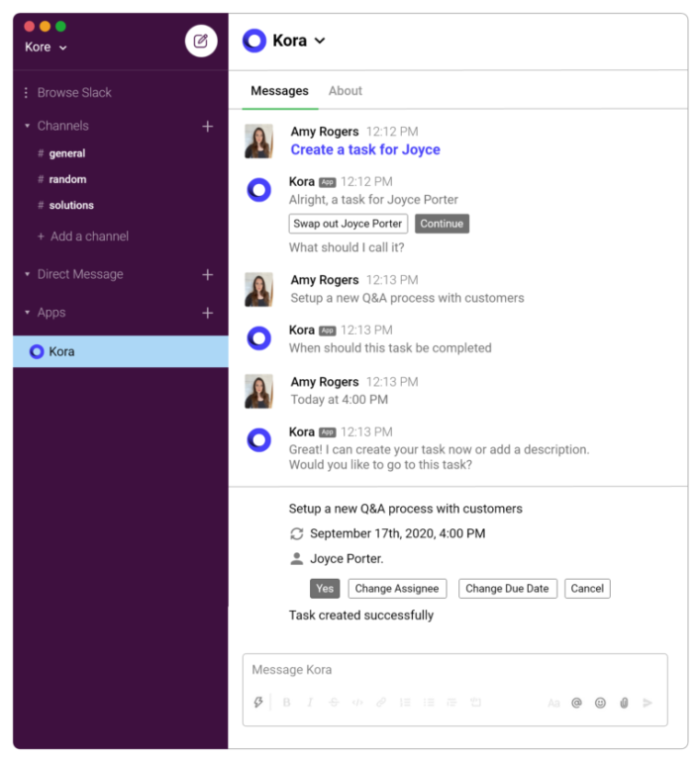Click Amy Rogers' avatar on 'Today at 4:00 PM'
The height and width of the screenshot is (760, 700).
[259, 392]
